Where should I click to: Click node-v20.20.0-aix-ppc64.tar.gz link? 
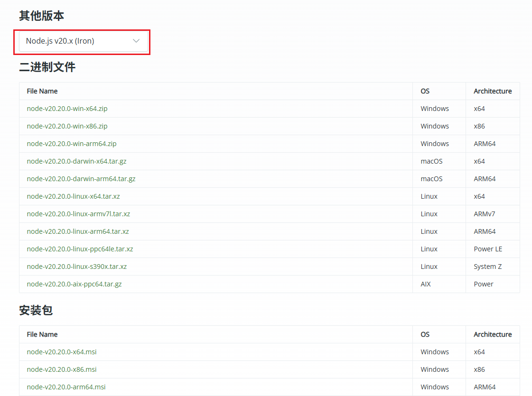click(74, 284)
